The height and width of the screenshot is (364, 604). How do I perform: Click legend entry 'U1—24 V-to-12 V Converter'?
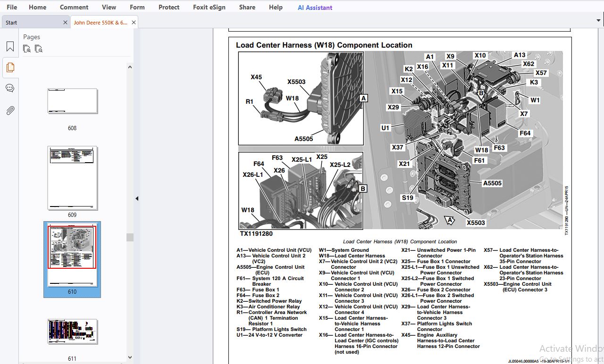click(269, 335)
